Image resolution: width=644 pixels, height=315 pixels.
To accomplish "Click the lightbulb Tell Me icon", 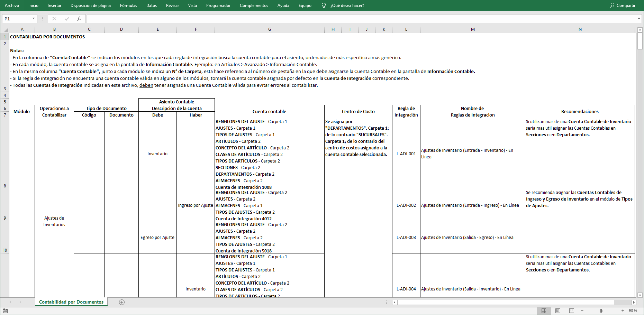I will pyautogui.click(x=323, y=5).
